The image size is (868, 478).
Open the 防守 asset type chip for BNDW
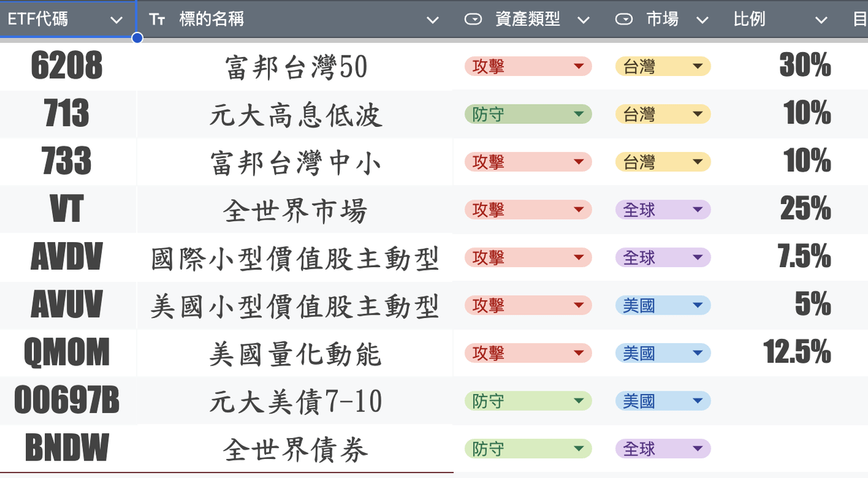point(528,449)
